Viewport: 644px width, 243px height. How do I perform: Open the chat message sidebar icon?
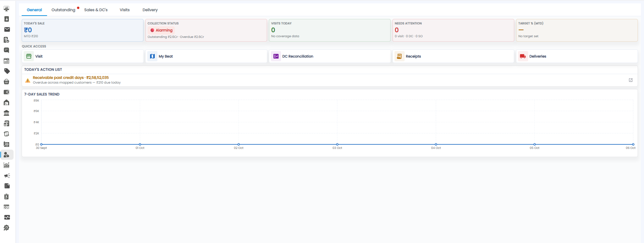click(6, 50)
